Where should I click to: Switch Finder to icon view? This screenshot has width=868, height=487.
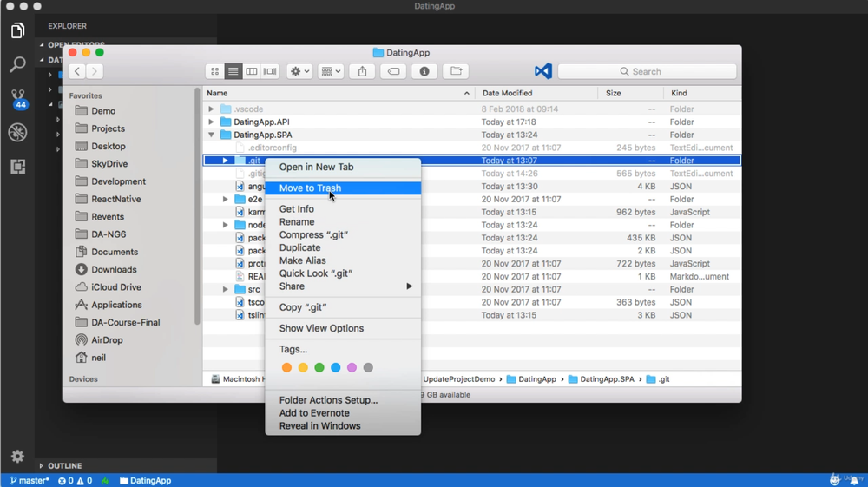[214, 71]
